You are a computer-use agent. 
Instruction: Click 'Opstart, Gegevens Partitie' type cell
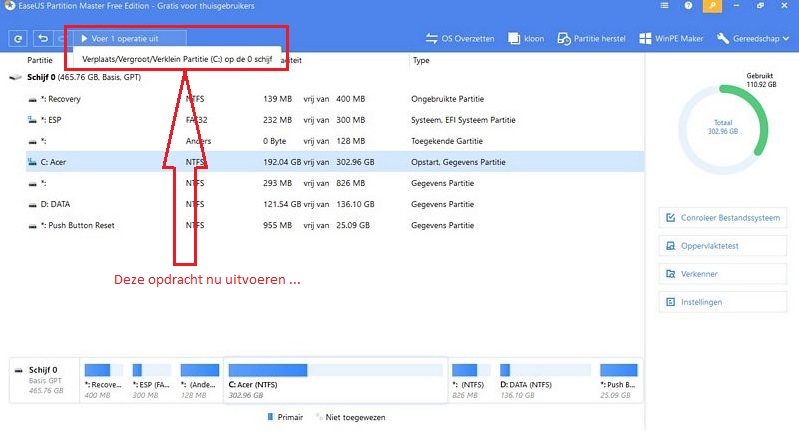coord(458,162)
